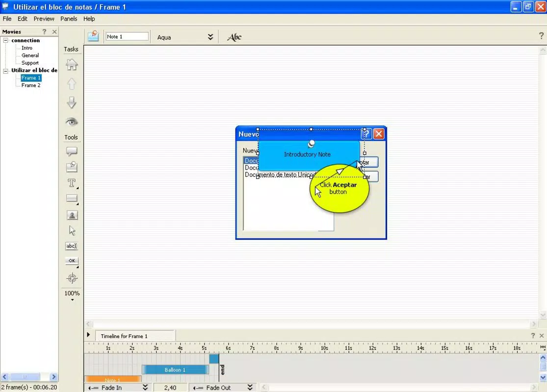
Task: Click the Home task icon
Action: pyautogui.click(x=72, y=65)
